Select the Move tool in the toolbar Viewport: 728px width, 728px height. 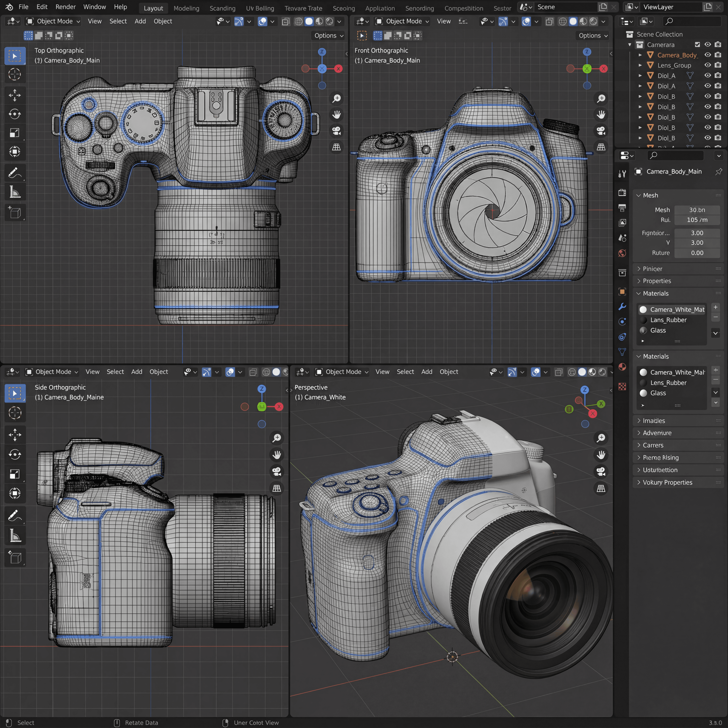[15, 95]
